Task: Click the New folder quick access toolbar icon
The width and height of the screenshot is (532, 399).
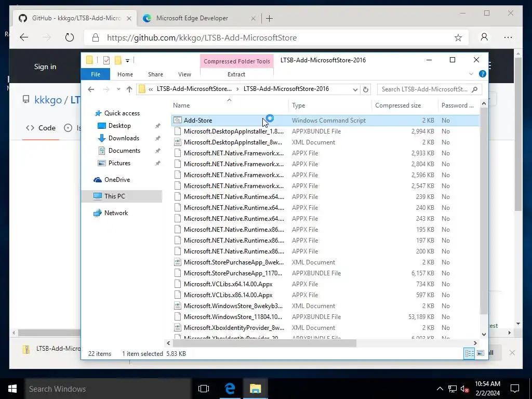Action: pyautogui.click(x=118, y=60)
